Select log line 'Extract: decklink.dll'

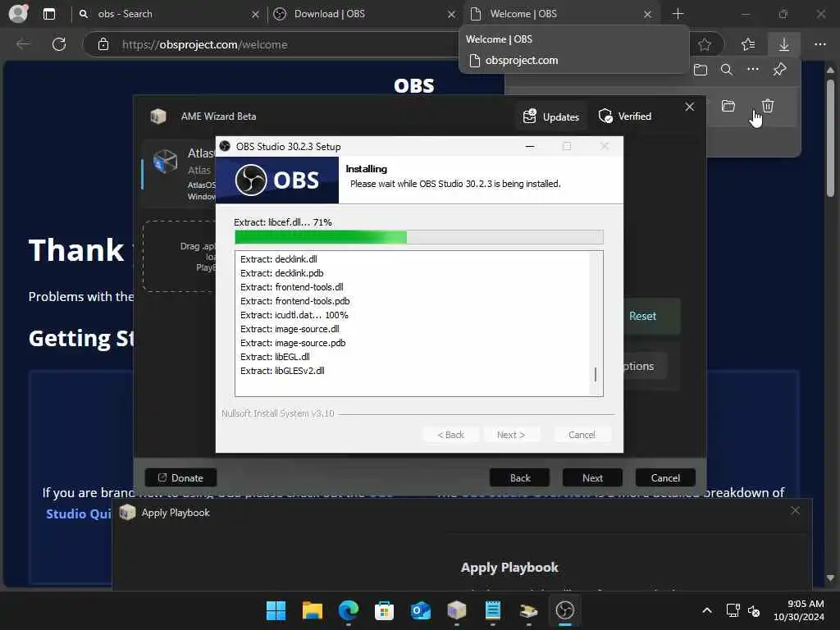pyautogui.click(x=279, y=259)
